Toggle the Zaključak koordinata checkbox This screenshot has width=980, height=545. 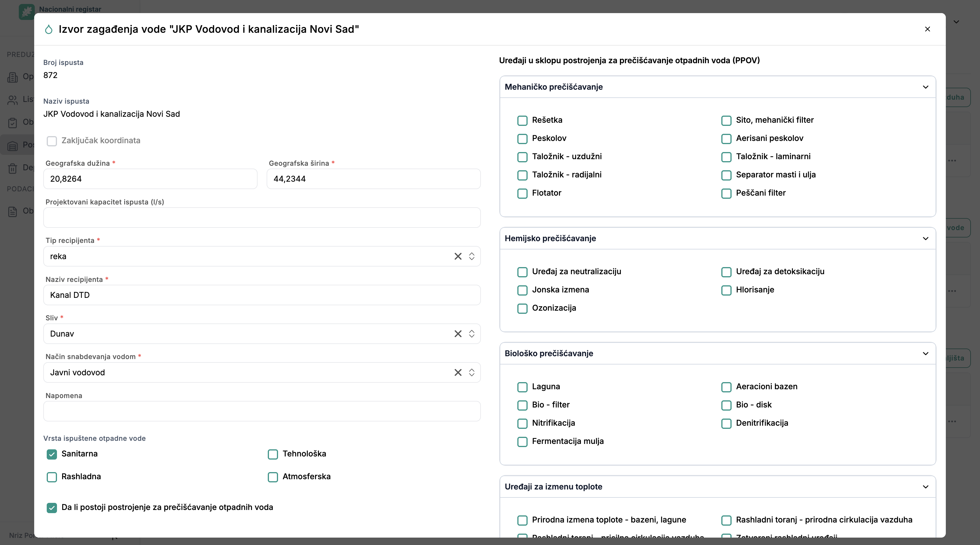(x=52, y=141)
